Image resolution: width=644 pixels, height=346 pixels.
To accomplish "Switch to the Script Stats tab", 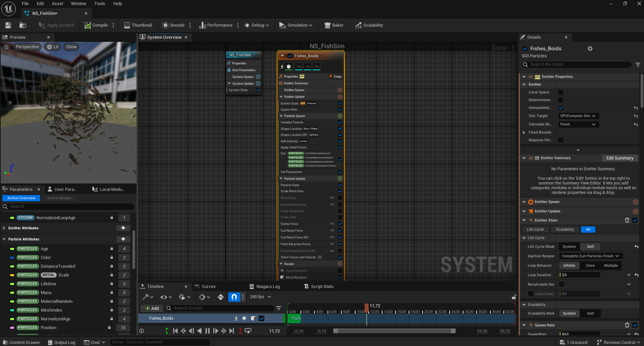I will 319,286.
